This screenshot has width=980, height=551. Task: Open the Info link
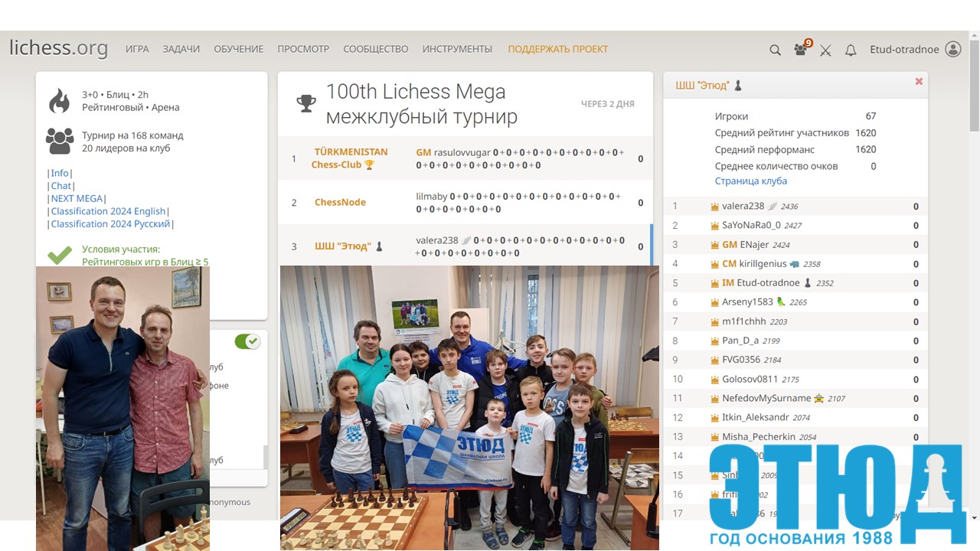click(60, 173)
